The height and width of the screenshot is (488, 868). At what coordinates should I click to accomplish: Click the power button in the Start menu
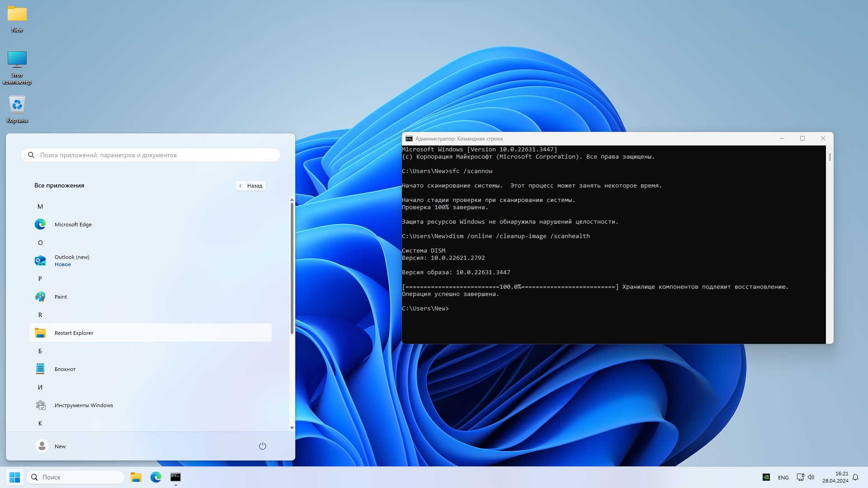point(262,446)
